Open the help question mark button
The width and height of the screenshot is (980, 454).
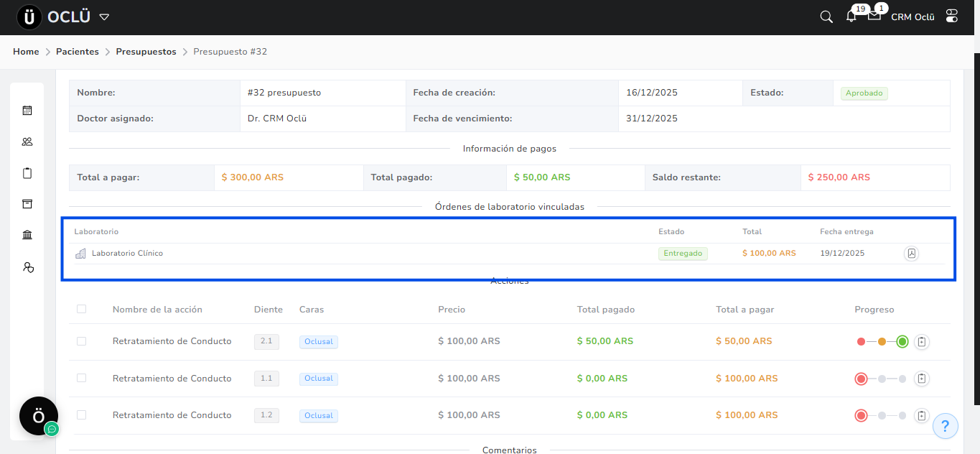point(946,426)
